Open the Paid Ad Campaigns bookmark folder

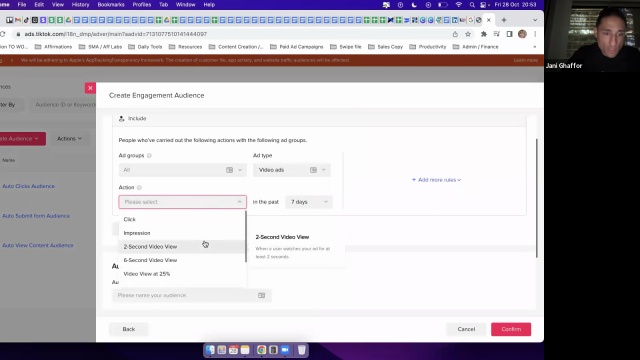point(297,47)
